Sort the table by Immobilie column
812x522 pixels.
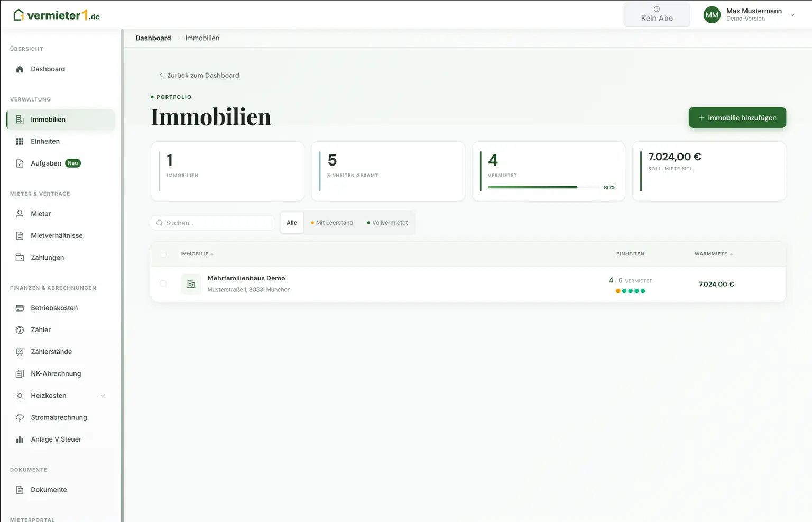click(x=197, y=254)
